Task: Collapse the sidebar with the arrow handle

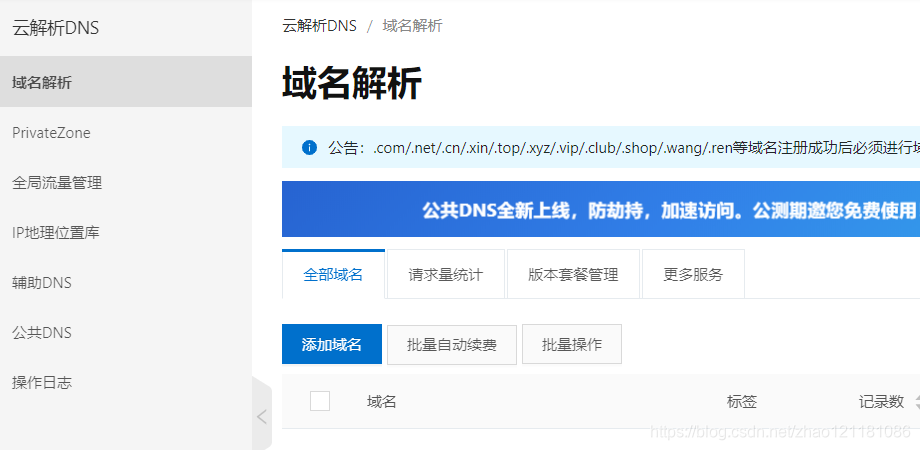Action: pos(262,417)
